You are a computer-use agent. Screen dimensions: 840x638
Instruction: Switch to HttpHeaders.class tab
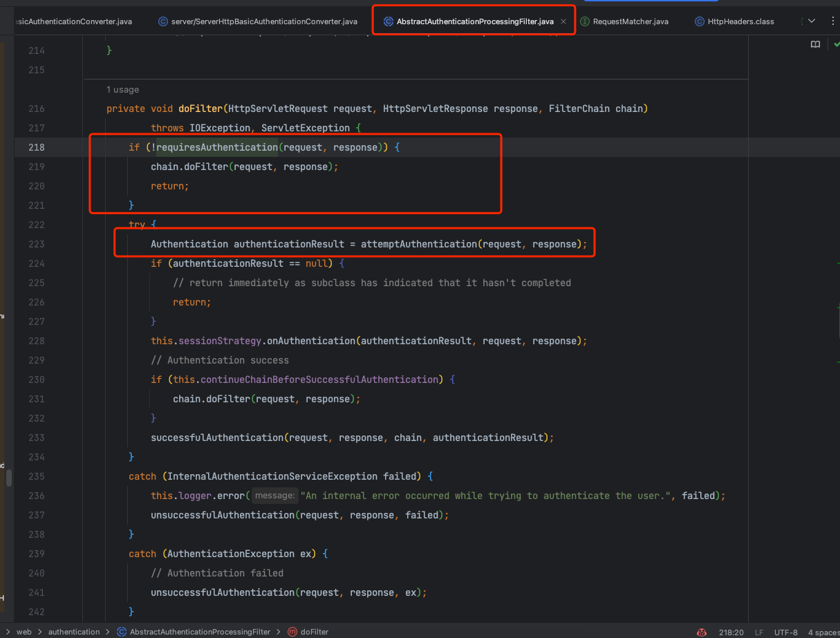740,21
